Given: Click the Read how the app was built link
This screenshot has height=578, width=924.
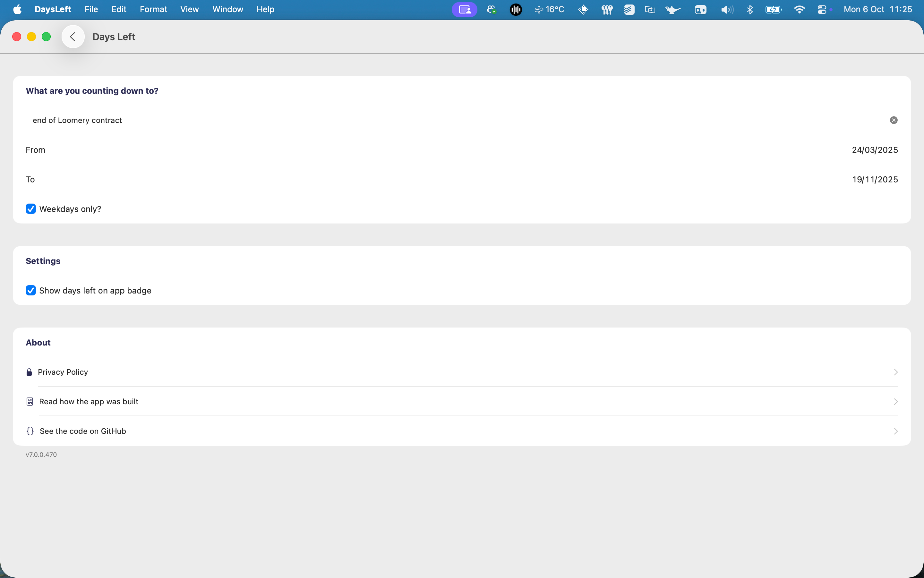Looking at the screenshot, I should [x=89, y=402].
